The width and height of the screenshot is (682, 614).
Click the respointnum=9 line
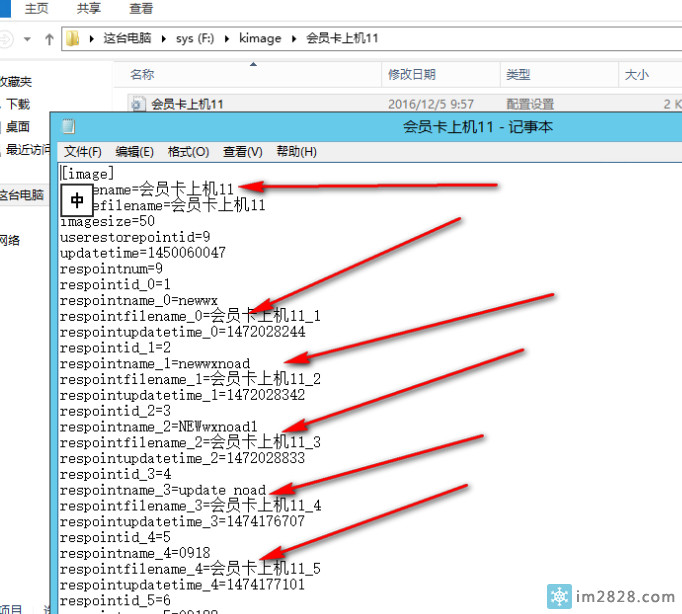(111, 269)
